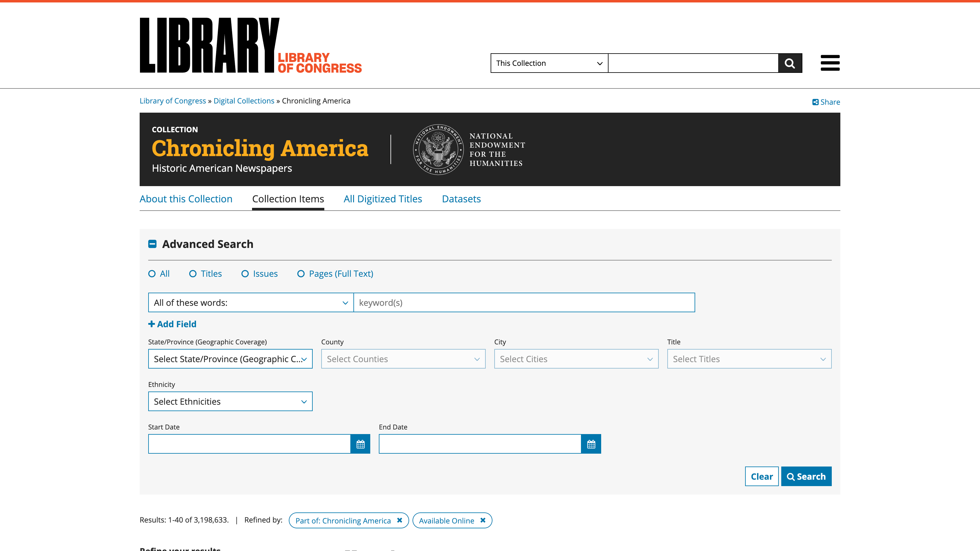Switch to the Datasets tab
The height and width of the screenshot is (551, 980).
[461, 199]
